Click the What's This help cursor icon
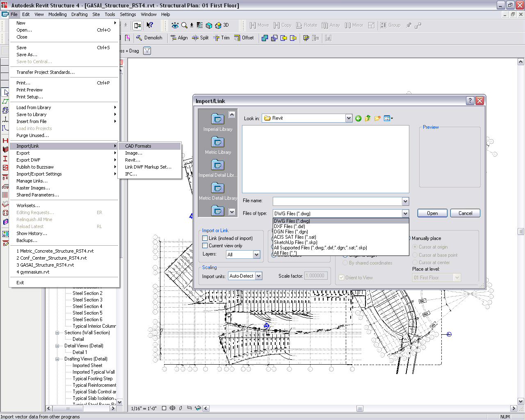Image resolution: width=525 pixels, height=420 pixels. pyautogui.click(x=150, y=25)
